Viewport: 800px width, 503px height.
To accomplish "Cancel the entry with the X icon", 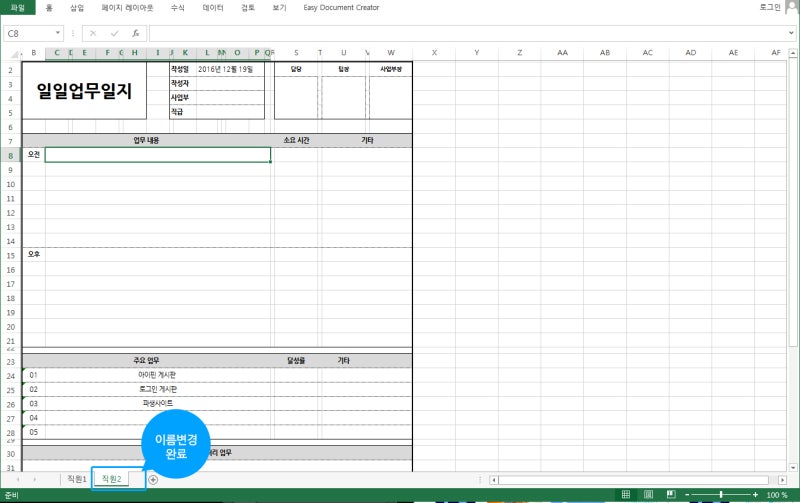I will 93,33.
